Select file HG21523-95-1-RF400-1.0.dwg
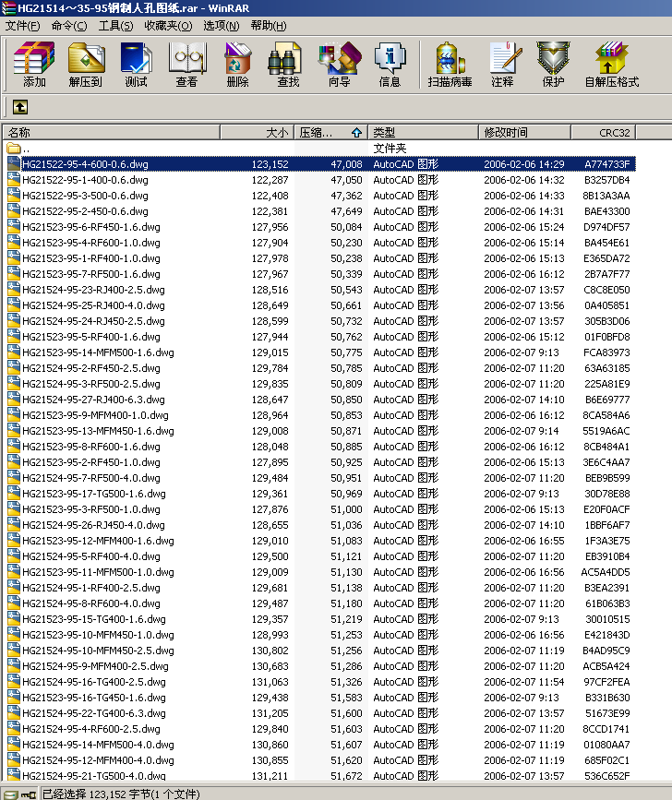Viewport: 672px width, 800px height. (90, 258)
